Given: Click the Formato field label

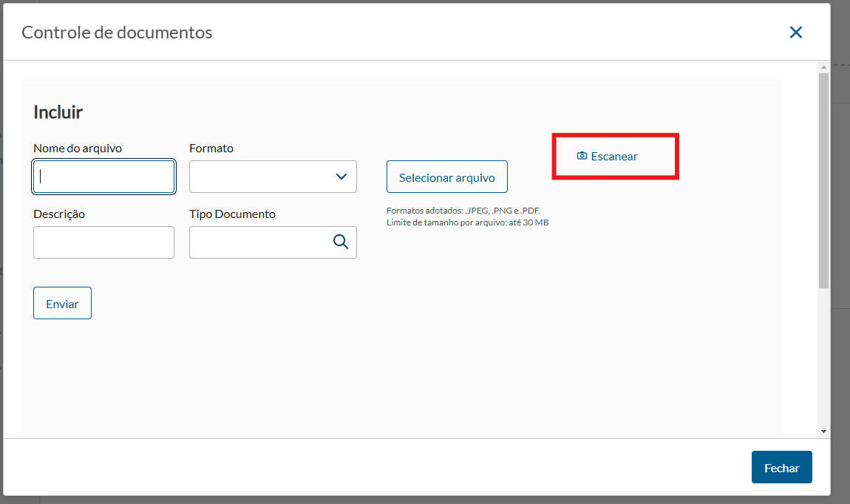Looking at the screenshot, I should coord(211,148).
